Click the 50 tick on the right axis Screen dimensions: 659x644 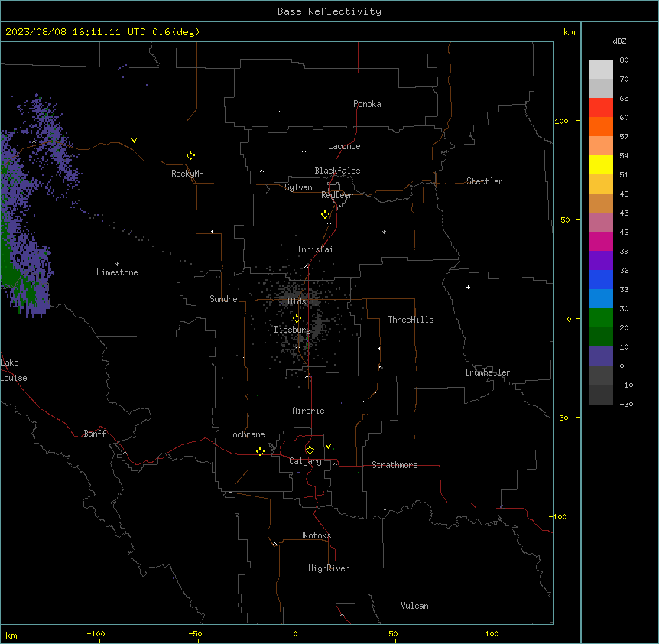click(565, 220)
